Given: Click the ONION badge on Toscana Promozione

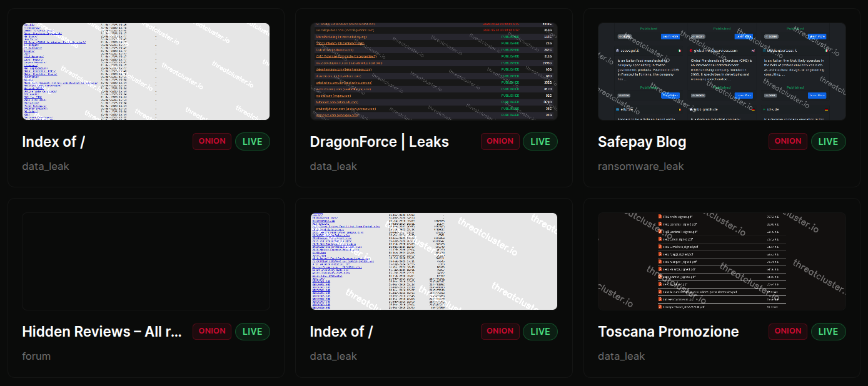Looking at the screenshot, I should [x=788, y=331].
